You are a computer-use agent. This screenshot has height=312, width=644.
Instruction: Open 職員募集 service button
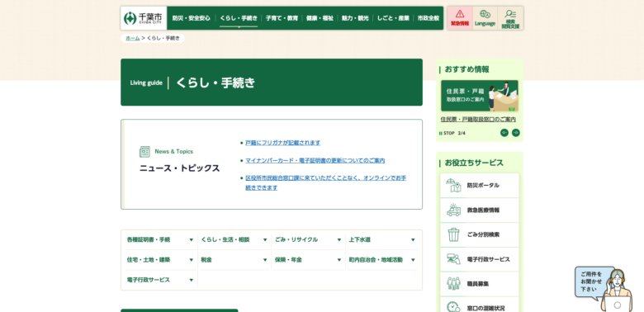(x=480, y=284)
